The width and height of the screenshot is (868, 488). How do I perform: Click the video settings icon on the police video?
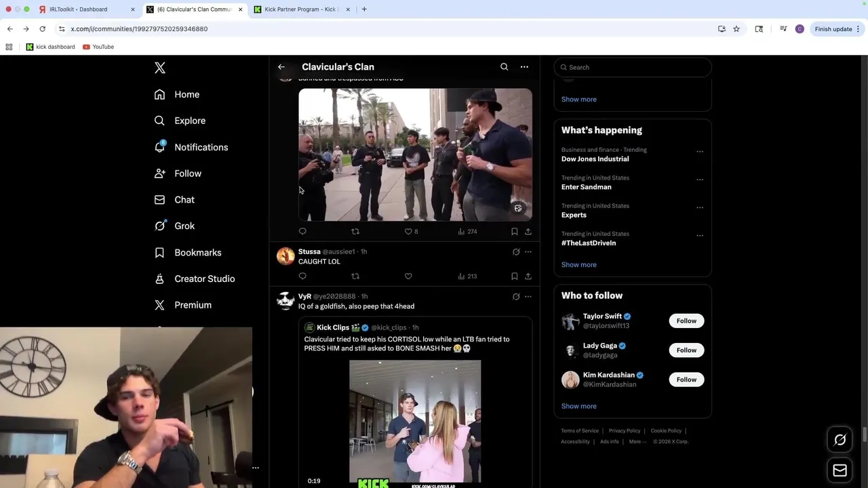(x=518, y=208)
